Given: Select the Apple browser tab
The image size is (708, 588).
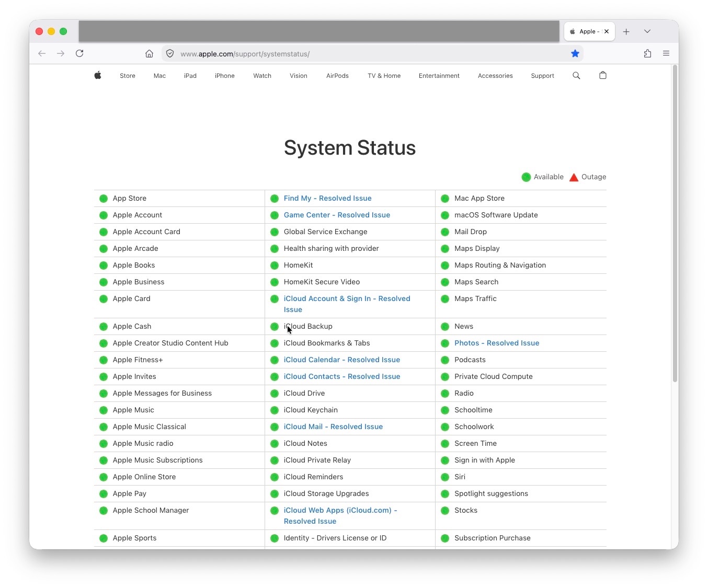Looking at the screenshot, I should point(589,31).
